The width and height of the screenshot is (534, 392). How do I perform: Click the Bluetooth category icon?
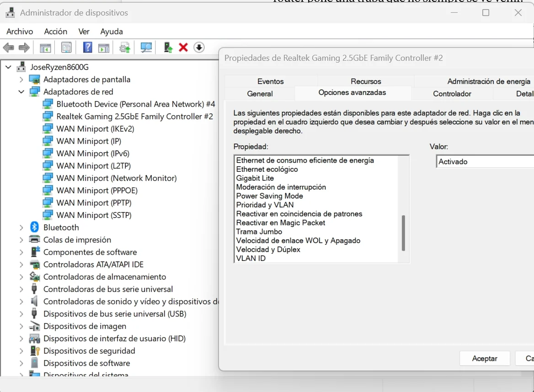pos(34,227)
